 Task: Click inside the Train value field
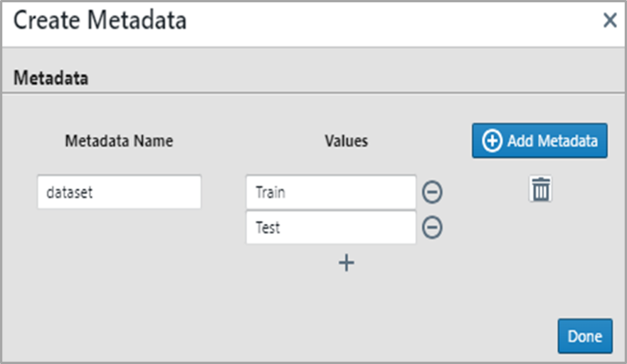331,192
